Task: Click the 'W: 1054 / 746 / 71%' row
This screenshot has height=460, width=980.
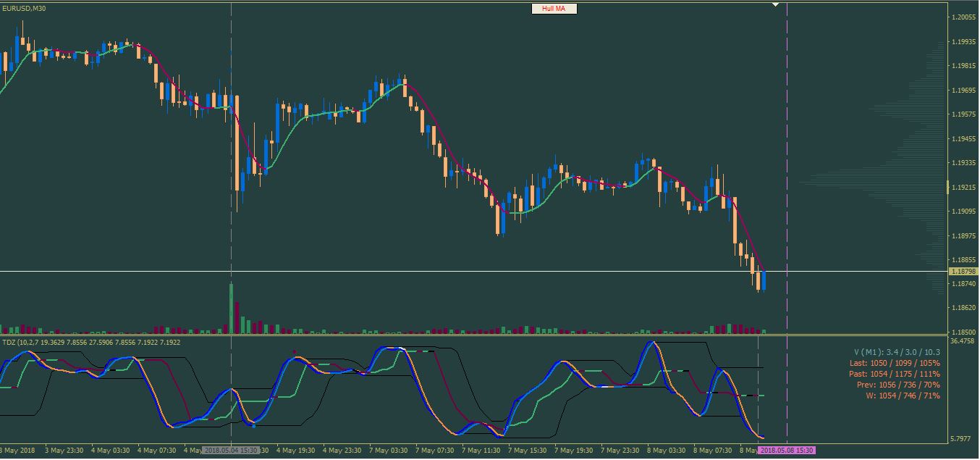Action: (x=903, y=396)
